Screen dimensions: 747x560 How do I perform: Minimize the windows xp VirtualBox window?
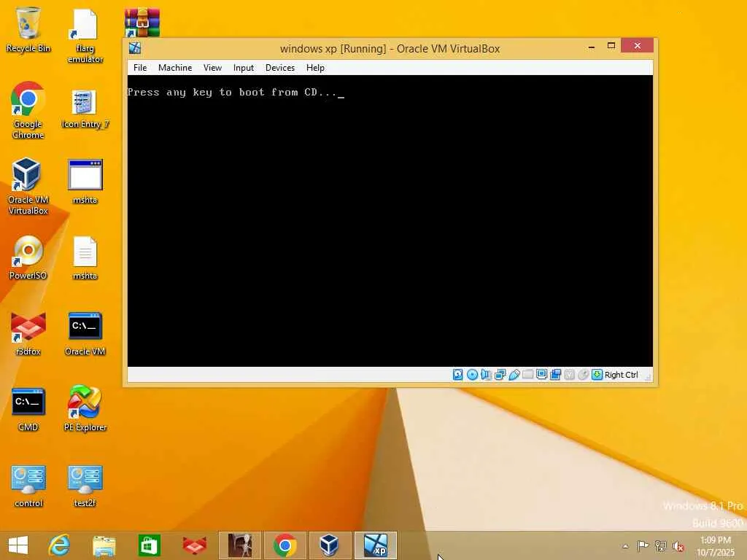pos(592,47)
